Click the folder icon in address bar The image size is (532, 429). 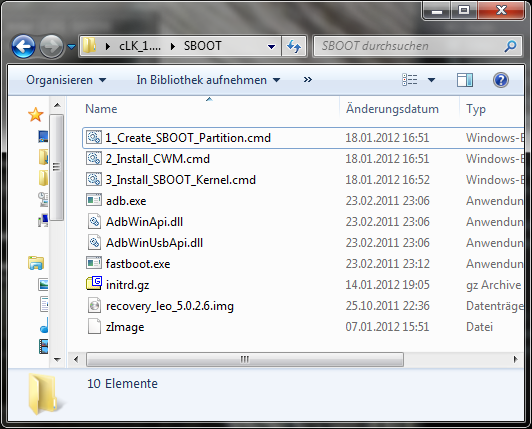tap(90, 45)
